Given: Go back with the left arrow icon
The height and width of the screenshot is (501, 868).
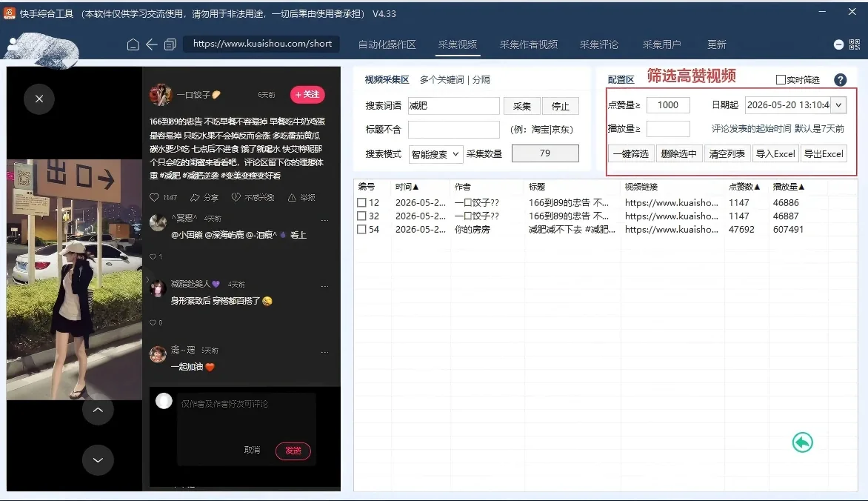Looking at the screenshot, I should pyautogui.click(x=152, y=44).
